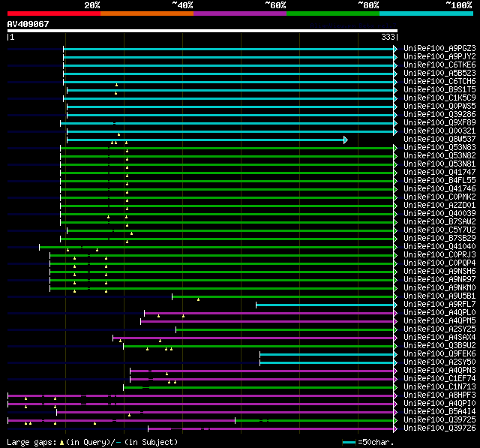The image size is (480, 448).
Task: Select the UniRef100_Q41746 label
Action: tap(439, 189)
